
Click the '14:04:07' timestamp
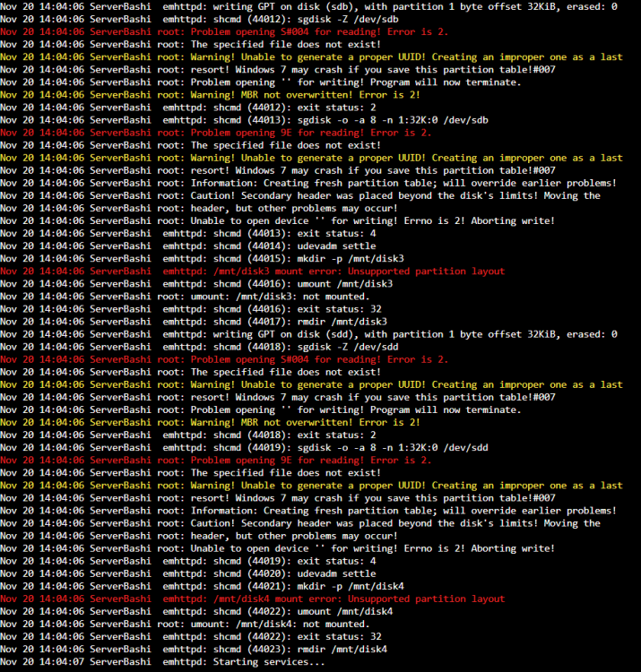(62, 662)
